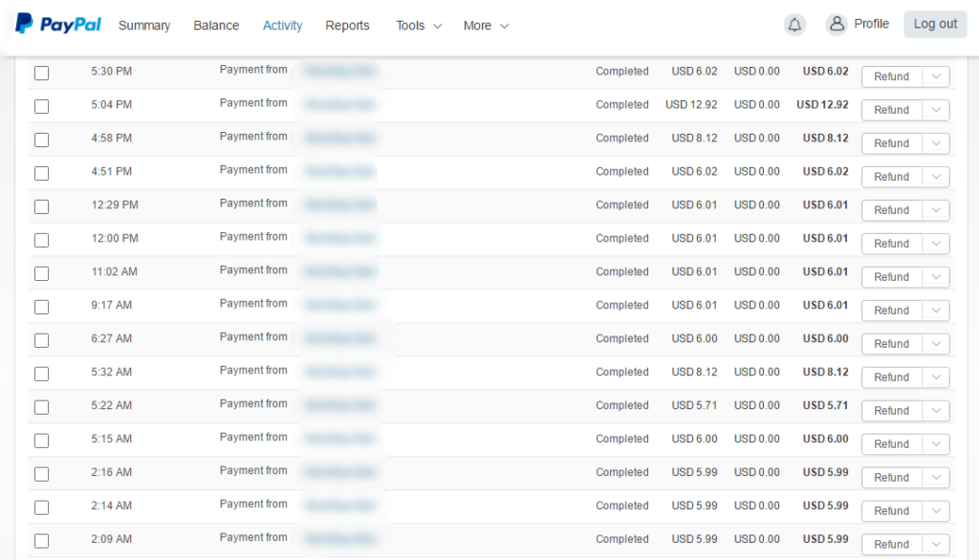This screenshot has height=560, width=979.
Task: Open the Reports section
Action: tap(347, 26)
